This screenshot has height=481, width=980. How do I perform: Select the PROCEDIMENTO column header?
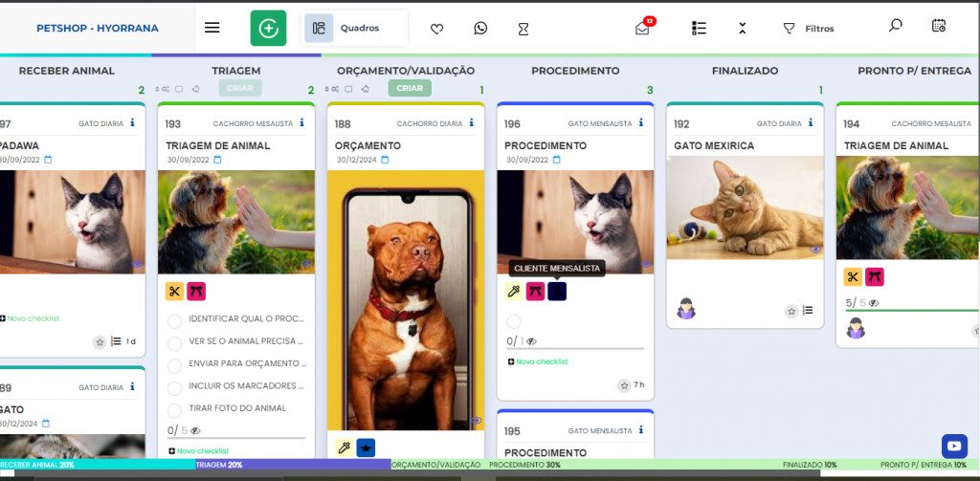574,71
